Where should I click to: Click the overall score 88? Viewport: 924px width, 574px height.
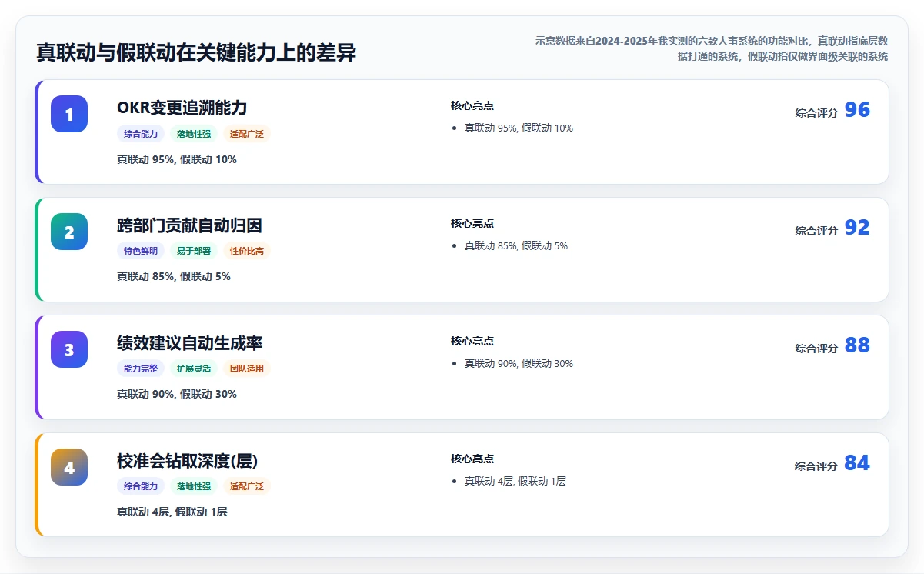[857, 345]
